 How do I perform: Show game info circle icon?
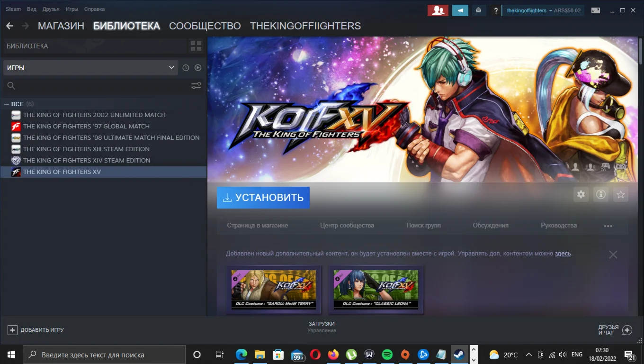tap(601, 194)
